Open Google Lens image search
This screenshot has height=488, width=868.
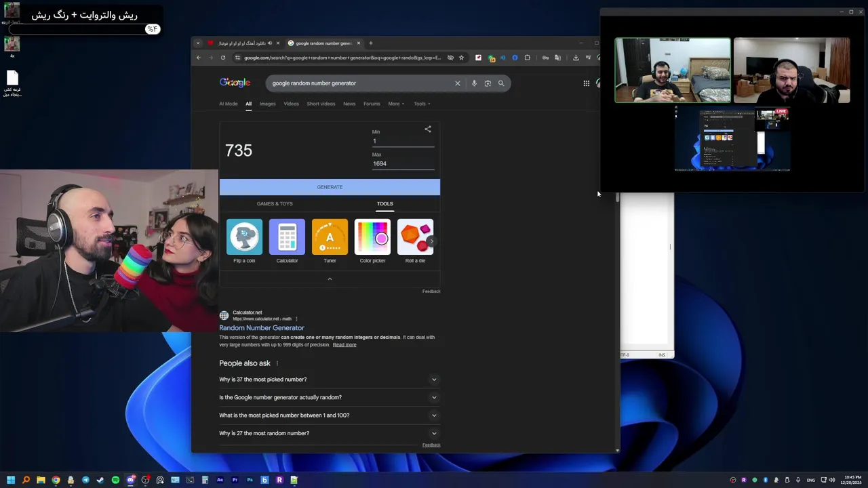[488, 83]
